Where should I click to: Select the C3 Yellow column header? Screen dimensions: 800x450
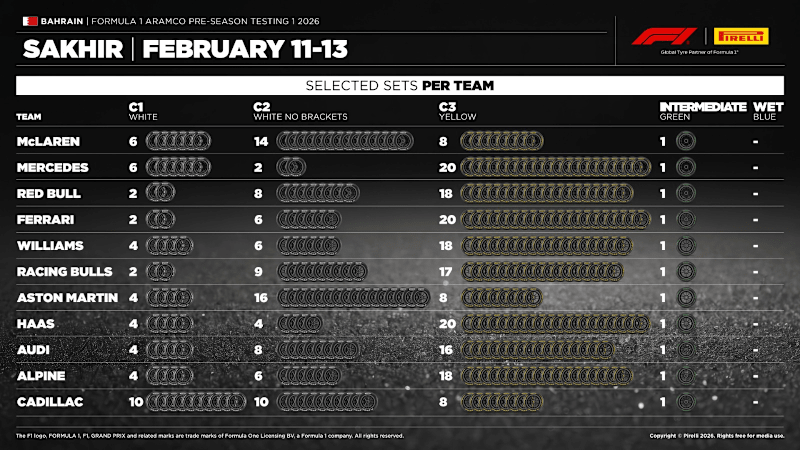(458, 111)
